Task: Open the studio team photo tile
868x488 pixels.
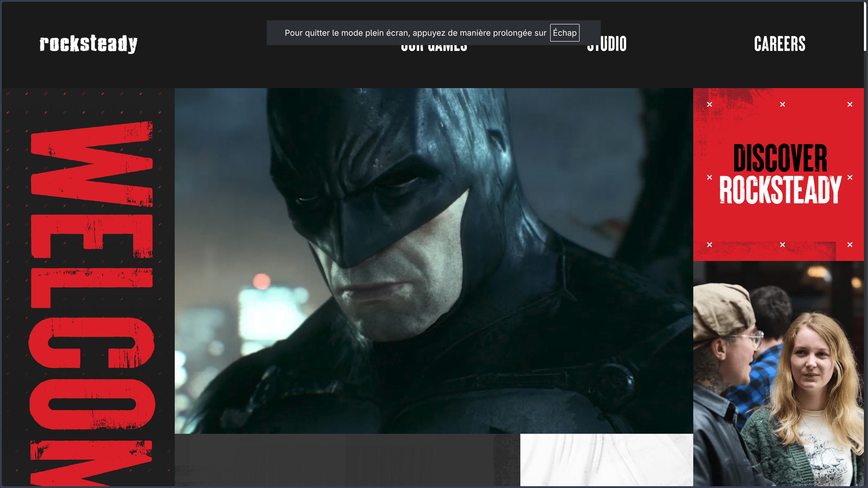Action: [x=778, y=374]
